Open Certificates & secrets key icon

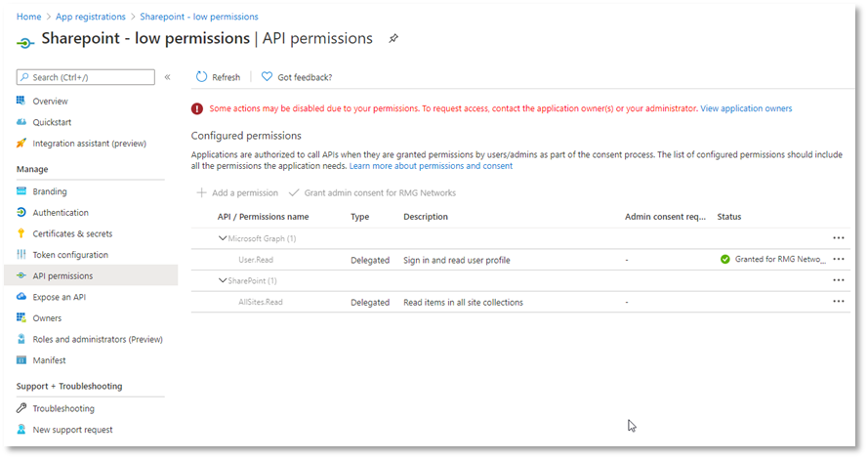pyautogui.click(x=21, y=233)
